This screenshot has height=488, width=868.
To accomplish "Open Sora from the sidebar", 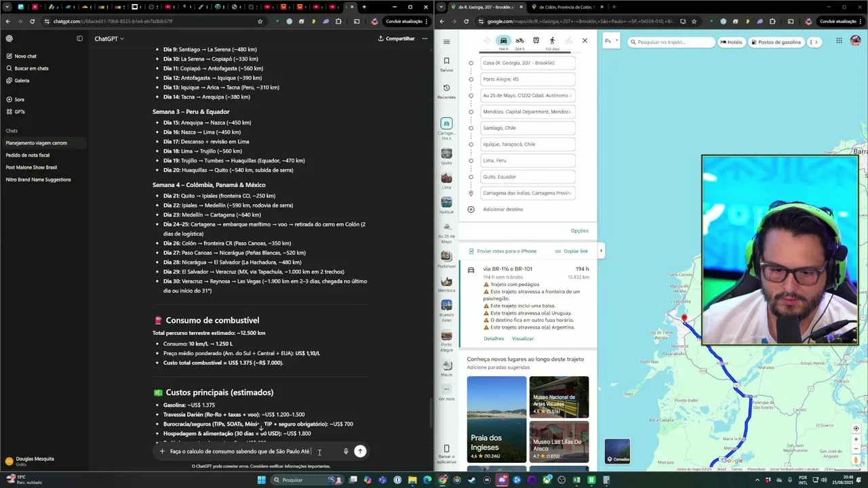I will 15,100.
